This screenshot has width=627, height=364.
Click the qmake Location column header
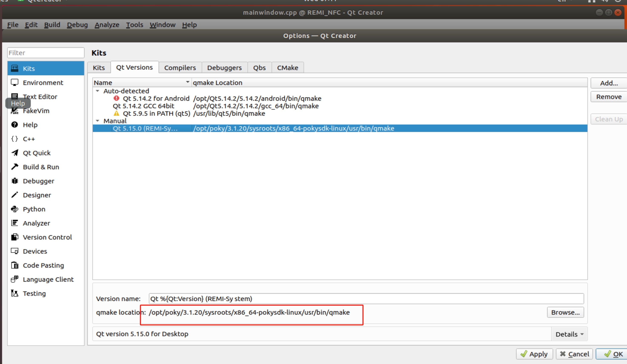[x=389, y=82]
